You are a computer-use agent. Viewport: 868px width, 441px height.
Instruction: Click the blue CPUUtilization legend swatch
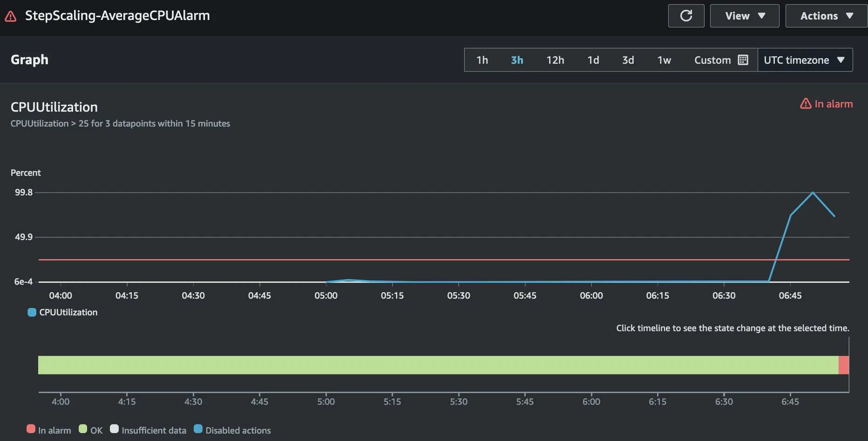[32, 312]
